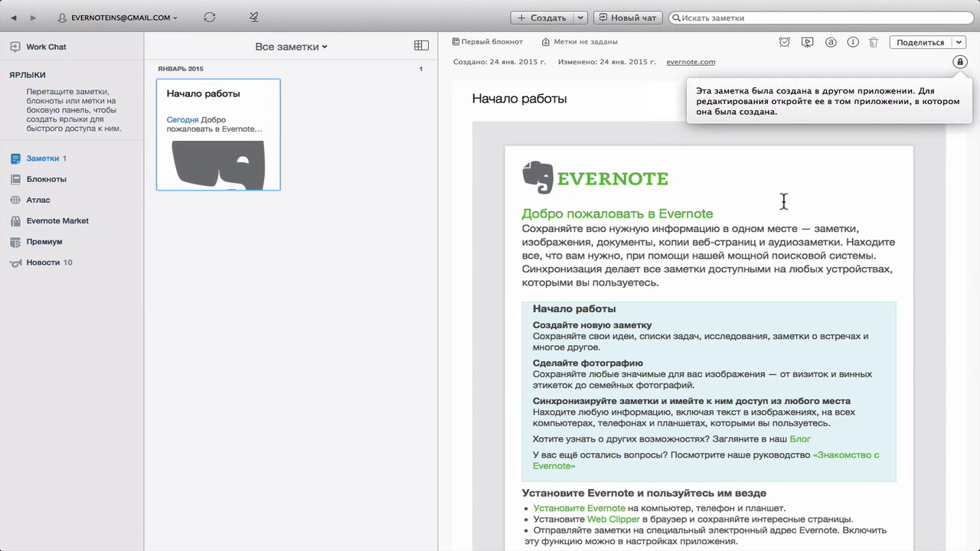The height and width of the screenshot is (551, 980).
Task: Focus the Искать заметки search field
Action: [x=822, y=18]
